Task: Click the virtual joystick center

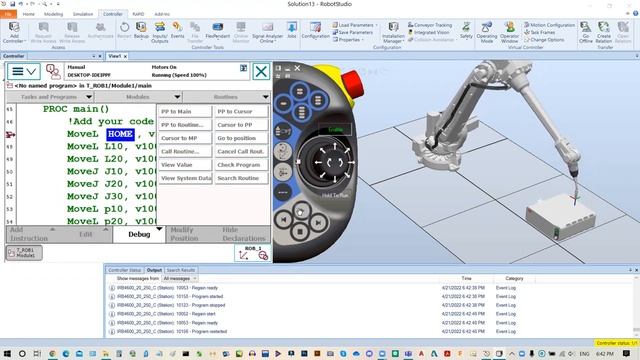Action: click(x=335, y=162)
